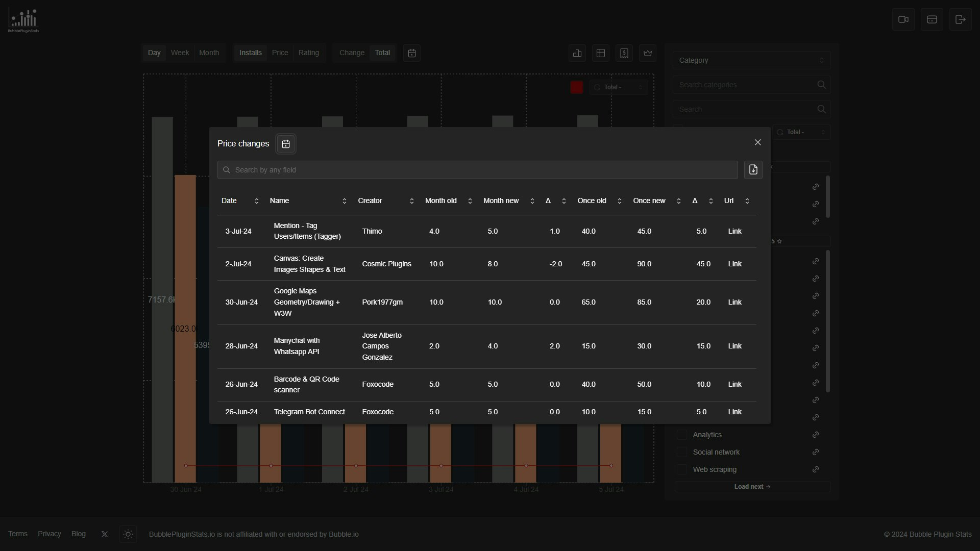Select the 3-Jul-24 date cell

238,232
